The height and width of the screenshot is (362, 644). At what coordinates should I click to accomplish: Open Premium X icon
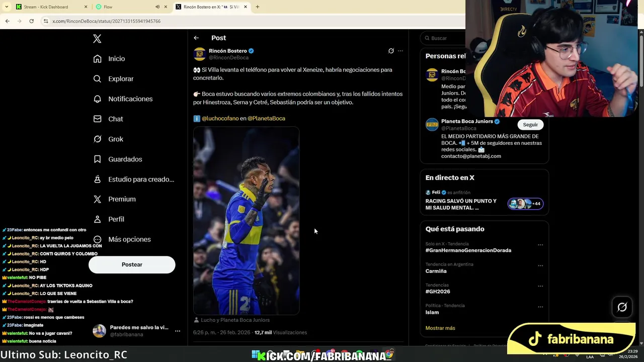98,199
